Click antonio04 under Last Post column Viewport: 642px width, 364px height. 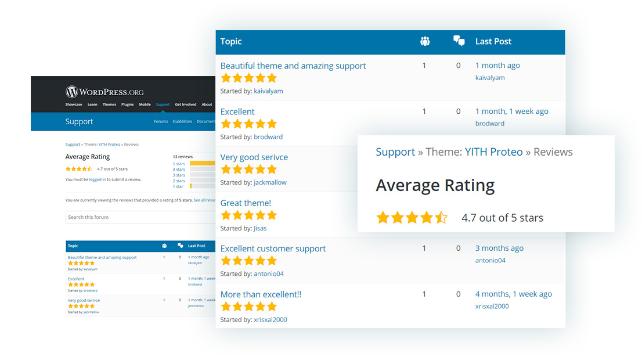click(x=490, y=260)
